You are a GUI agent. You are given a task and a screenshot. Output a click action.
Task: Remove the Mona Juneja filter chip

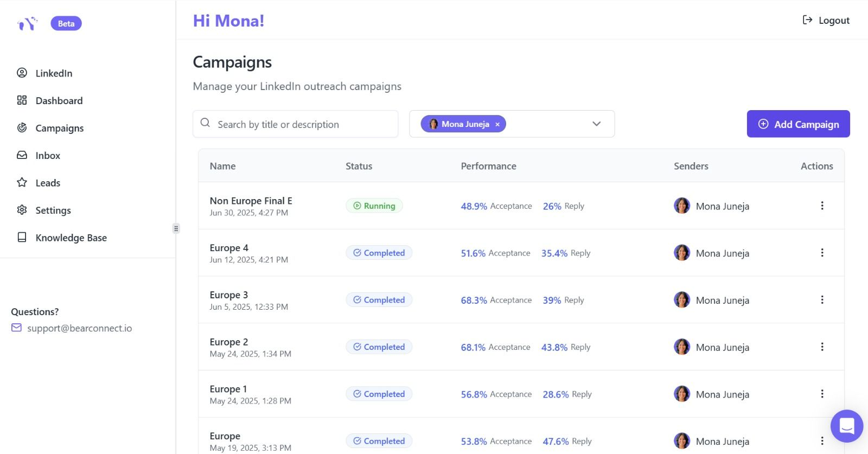pos(497,124)
